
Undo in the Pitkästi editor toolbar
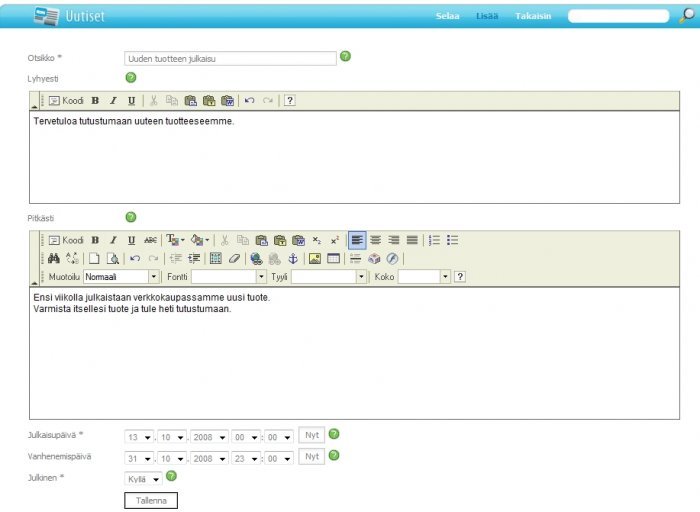pyautogui.click(x=135, y=258)
